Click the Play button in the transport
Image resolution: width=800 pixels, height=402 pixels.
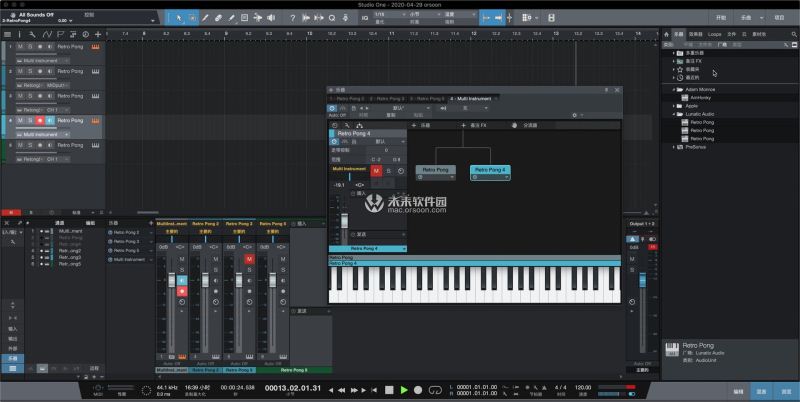pos(404,390)
